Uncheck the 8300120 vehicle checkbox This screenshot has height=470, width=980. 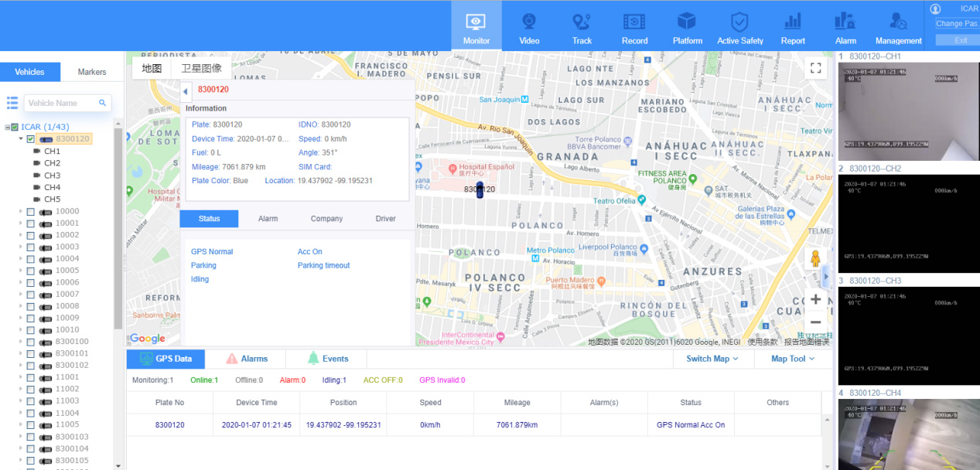(x=31, y=139)
